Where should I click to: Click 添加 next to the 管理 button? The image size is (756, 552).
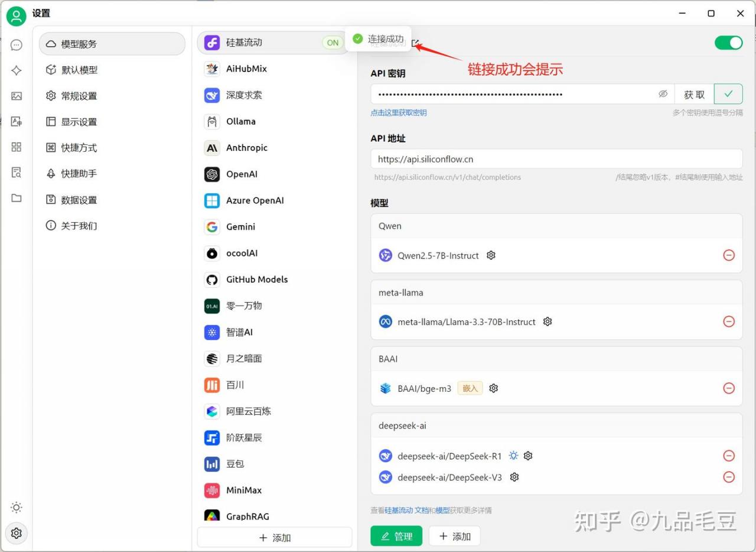pos(454,536)
